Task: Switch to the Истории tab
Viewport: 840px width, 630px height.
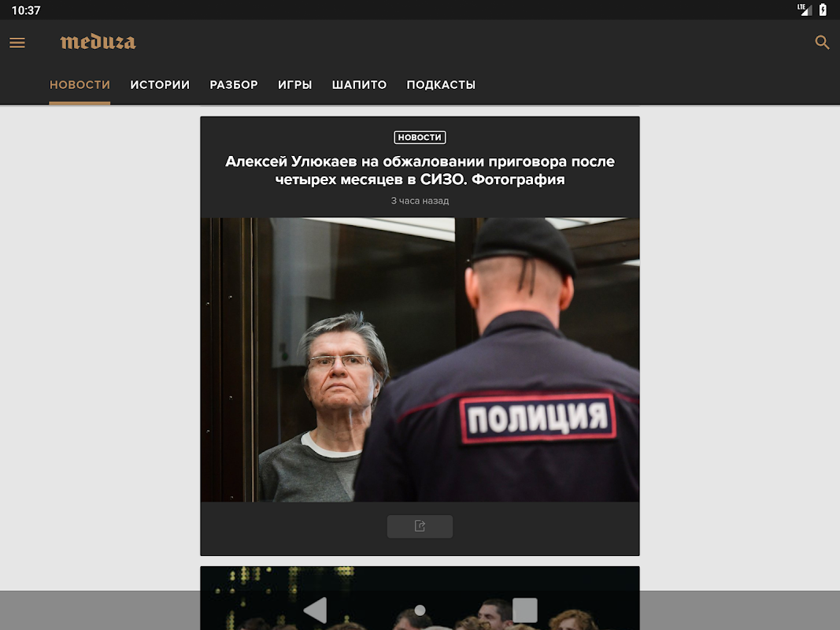Action: tap(160, 84)
